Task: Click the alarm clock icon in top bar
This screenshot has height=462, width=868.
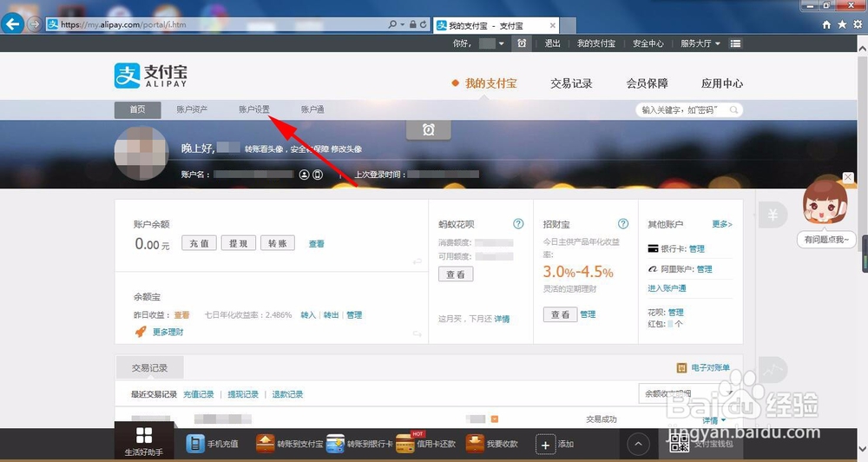Action: [x=522, y=43]
